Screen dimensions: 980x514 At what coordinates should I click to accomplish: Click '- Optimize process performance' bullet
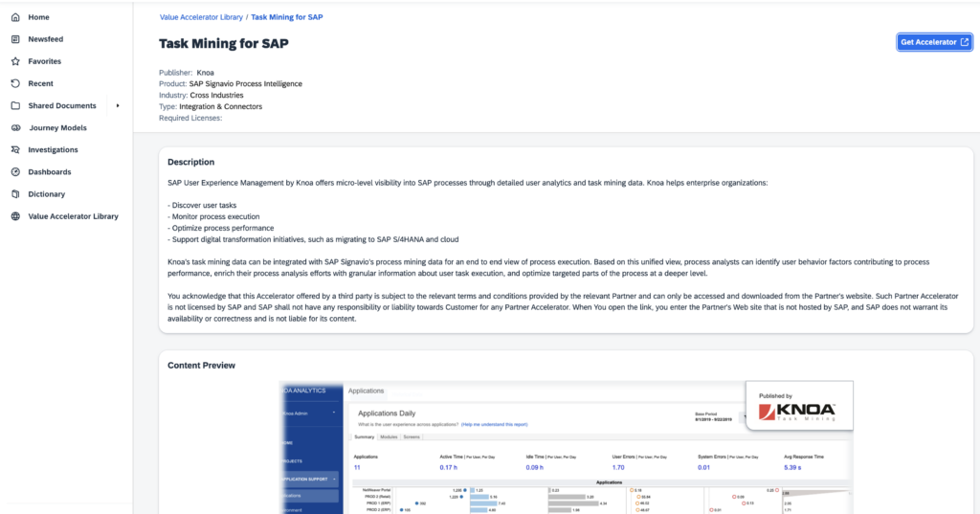221,228
